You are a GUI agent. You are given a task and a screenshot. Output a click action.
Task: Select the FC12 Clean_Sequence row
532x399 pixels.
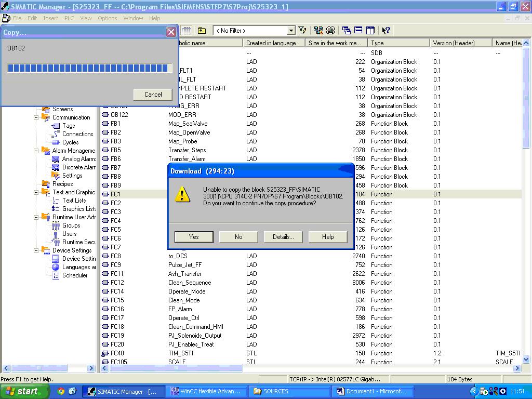(311, 283)
